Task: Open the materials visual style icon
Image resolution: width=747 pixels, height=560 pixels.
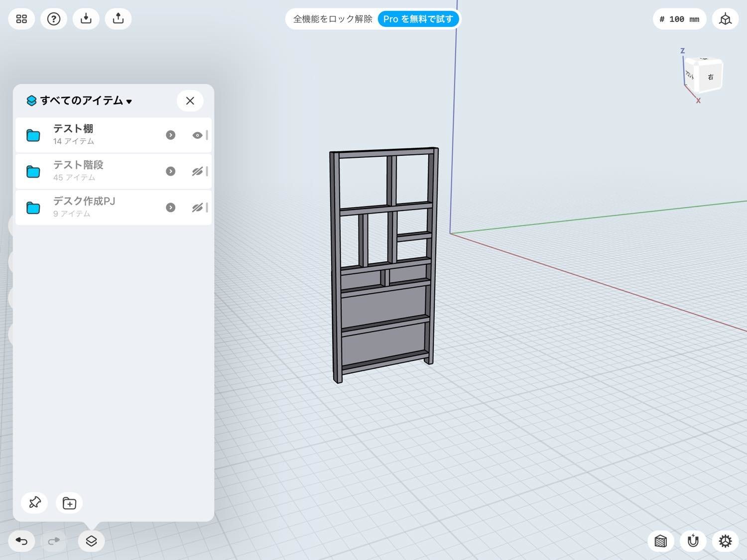Action: (660, 541)
